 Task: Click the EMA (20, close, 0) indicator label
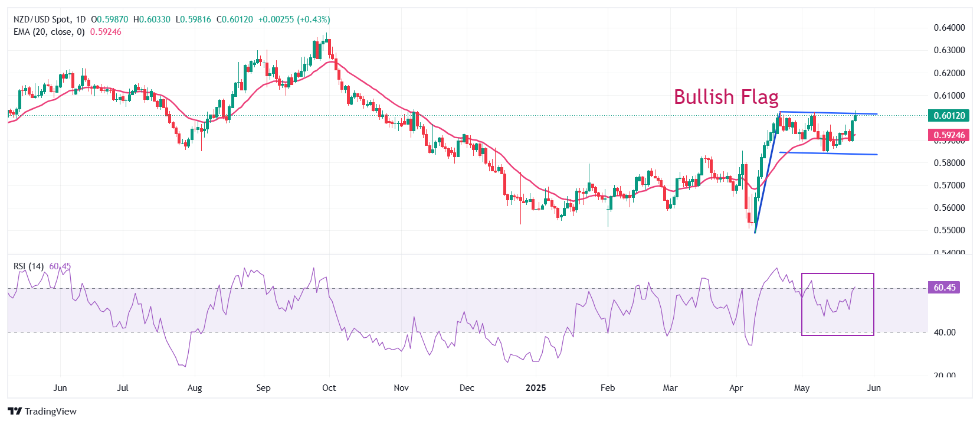pos(49,32)
